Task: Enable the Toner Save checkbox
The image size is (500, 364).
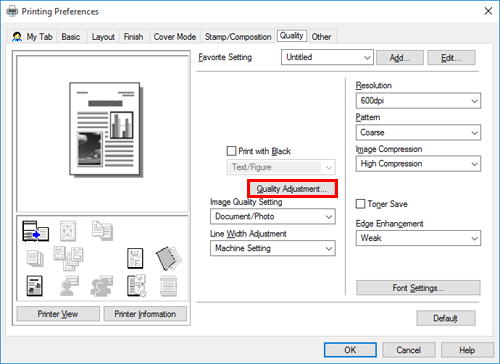Action: (x=360, y=204)
